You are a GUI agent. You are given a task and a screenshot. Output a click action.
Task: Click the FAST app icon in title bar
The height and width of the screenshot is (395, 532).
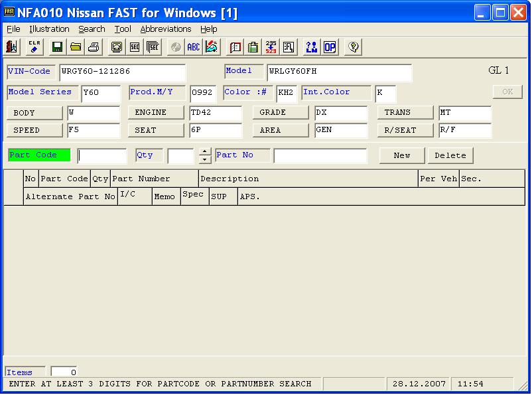(9, 12)
